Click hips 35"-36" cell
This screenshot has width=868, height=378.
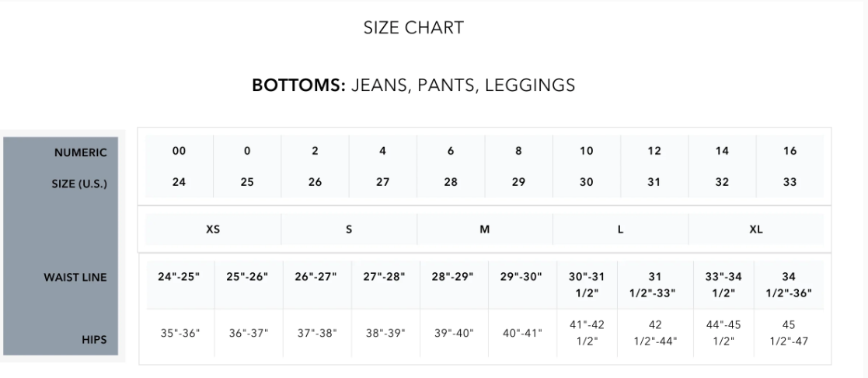(180, 333)
